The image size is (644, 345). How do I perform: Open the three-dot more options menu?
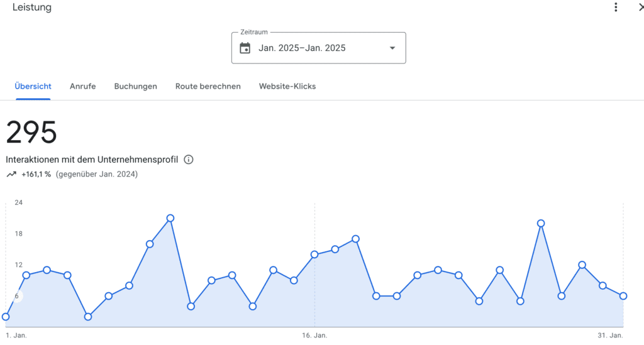pyautogui.click(x=616, y=8)
